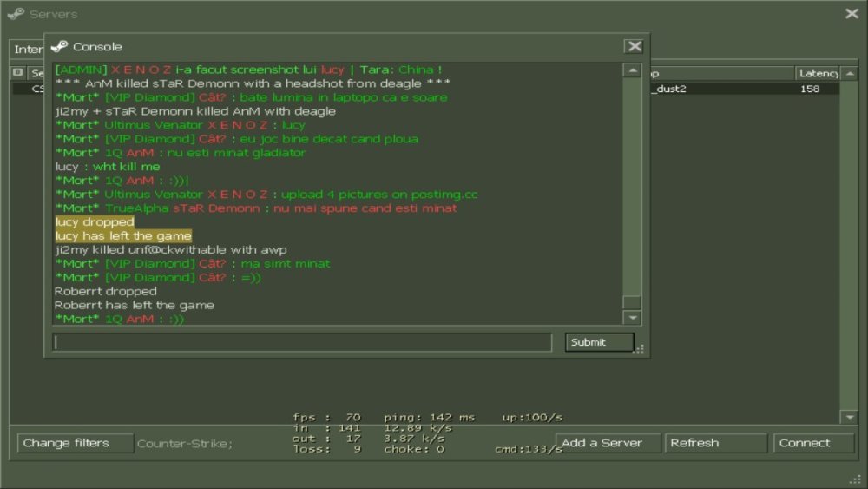This screenshot has width=868, height=489.
Task: Click the latency value 158
Action: click(809, 89)
